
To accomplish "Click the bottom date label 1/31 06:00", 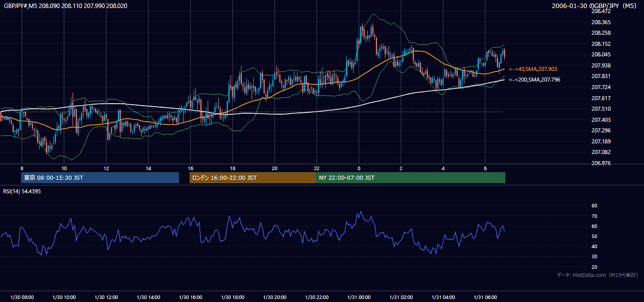I will [x=485, y=297].
